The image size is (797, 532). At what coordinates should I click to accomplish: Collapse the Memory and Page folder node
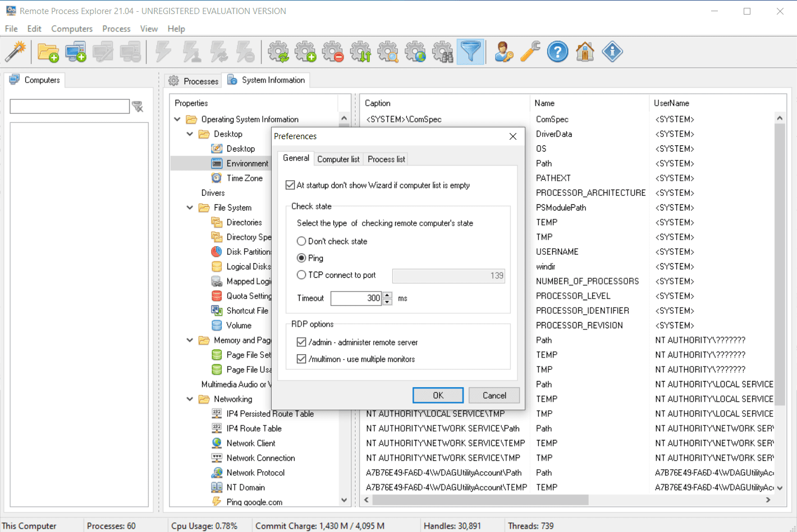[190, 340]
